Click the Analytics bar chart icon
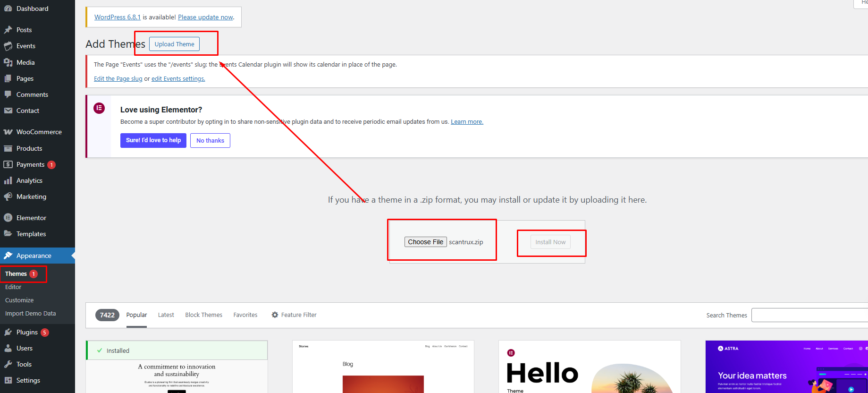This screenshot has height=393, width=868. pyautogui.click(x=8, y=180)
